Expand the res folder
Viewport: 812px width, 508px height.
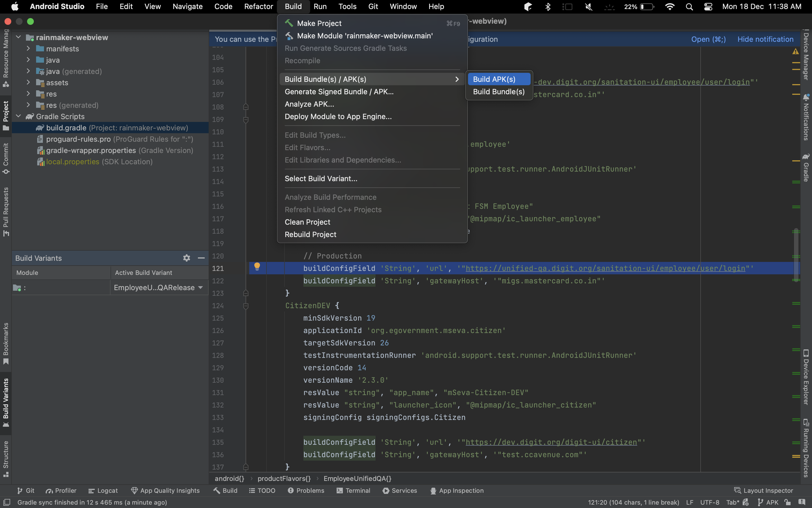(28, 94)
